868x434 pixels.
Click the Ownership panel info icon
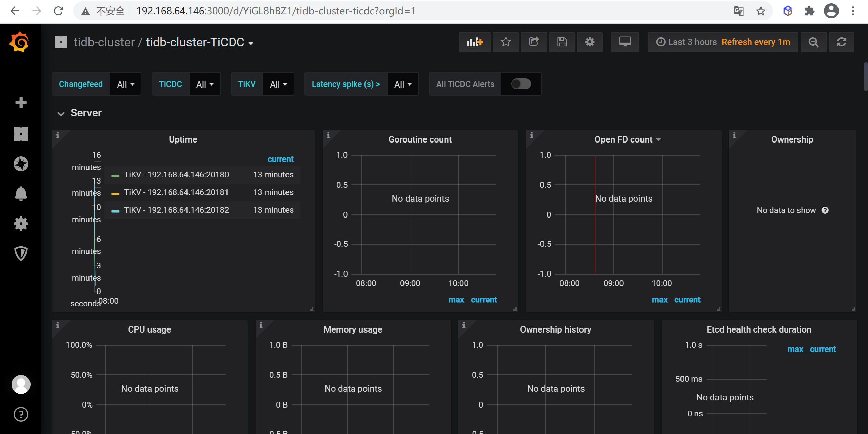734,135
